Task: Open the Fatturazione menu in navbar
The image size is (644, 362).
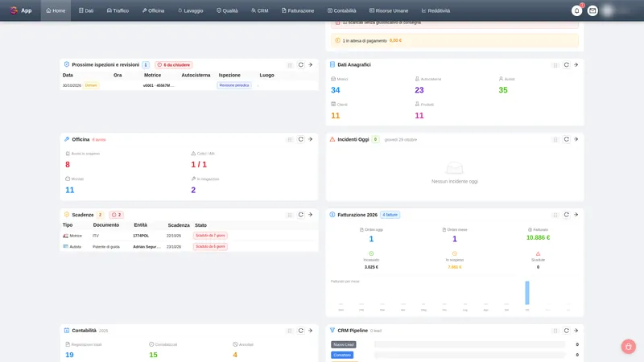Action: pos(298,10)
